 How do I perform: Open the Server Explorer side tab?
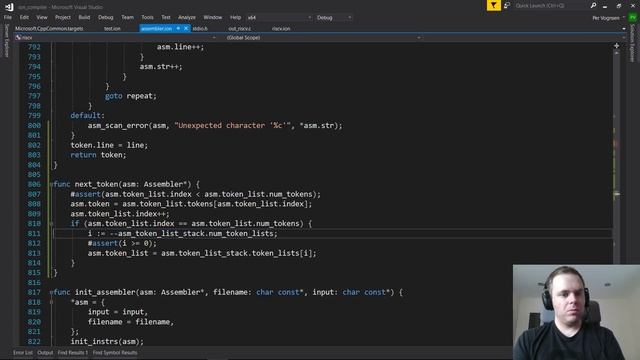point(6,40)
